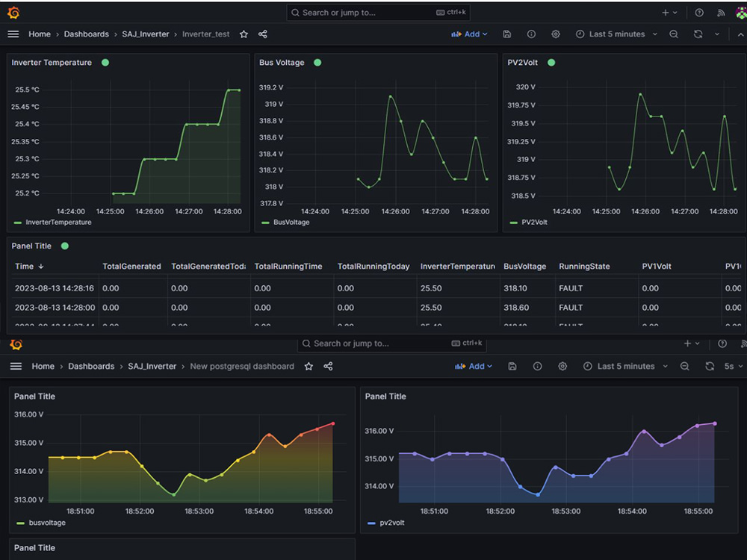The height and width of the screenshot is (560, 747).
Task: Open hamburger menu in New postgresql dashboard
Action: pyautogui.click(x=16, y=366)
